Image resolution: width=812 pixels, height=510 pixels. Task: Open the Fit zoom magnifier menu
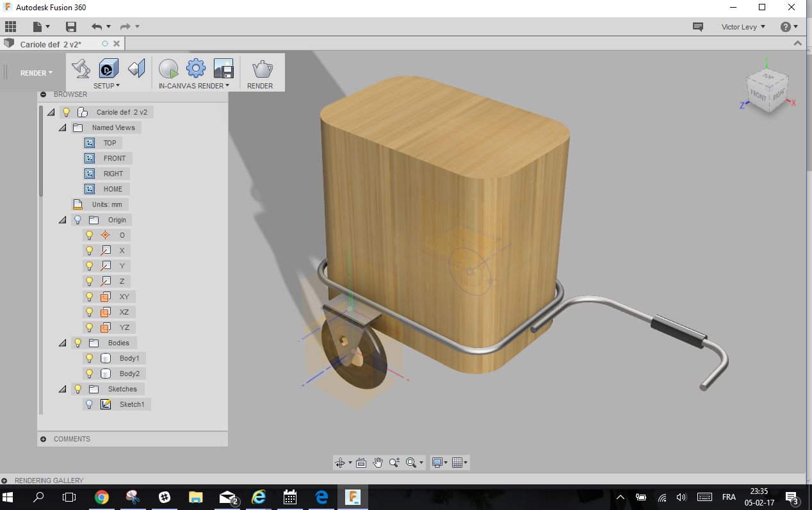coord(414,463)
